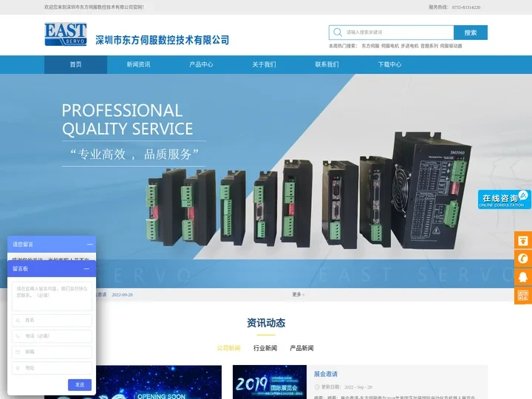Select the 公司新闻 news tab
This screenshot has height=399, width=532.
tap(228, 348)
